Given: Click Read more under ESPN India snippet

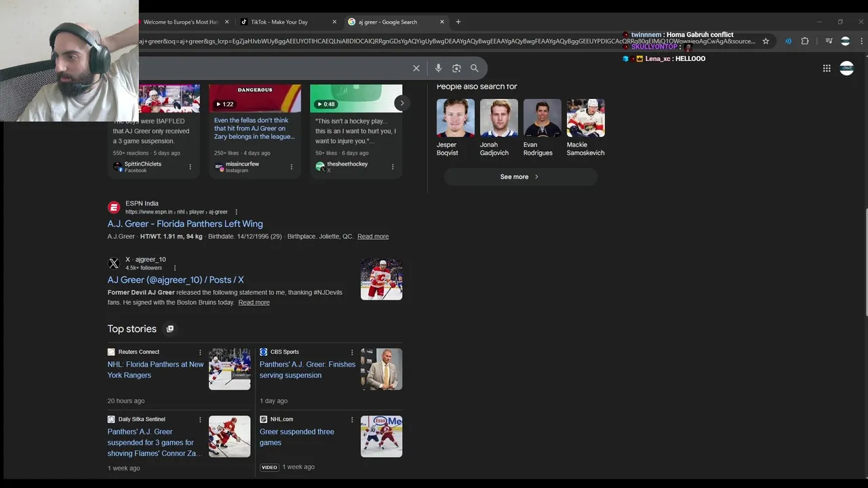Looking at the screenshot, I should [x=373, y=237].
